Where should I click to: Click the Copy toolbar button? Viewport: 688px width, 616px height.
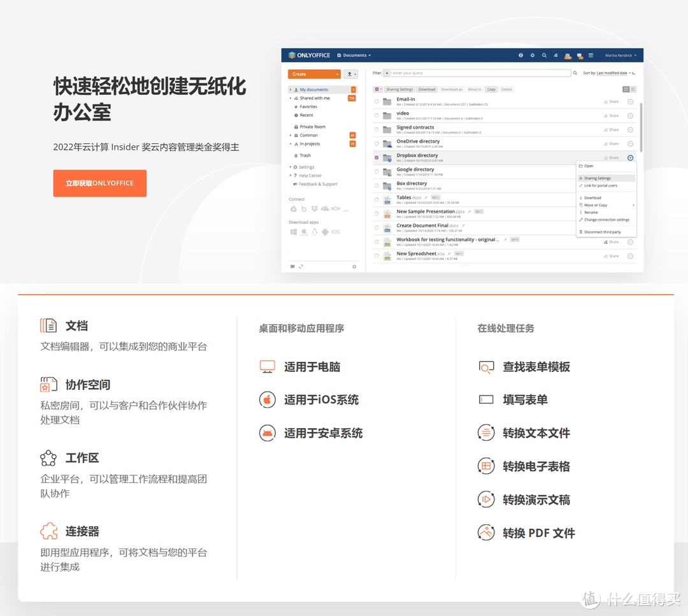click(491, 90)
